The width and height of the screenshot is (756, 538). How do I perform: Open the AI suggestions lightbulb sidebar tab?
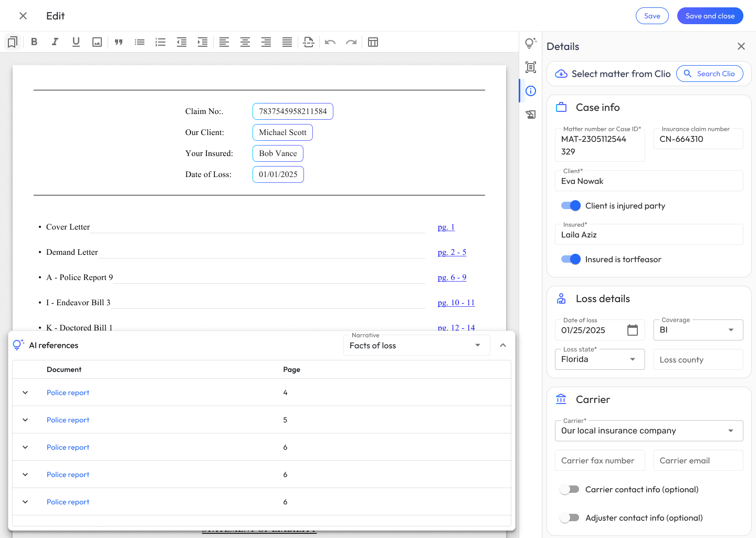(531, 43)
